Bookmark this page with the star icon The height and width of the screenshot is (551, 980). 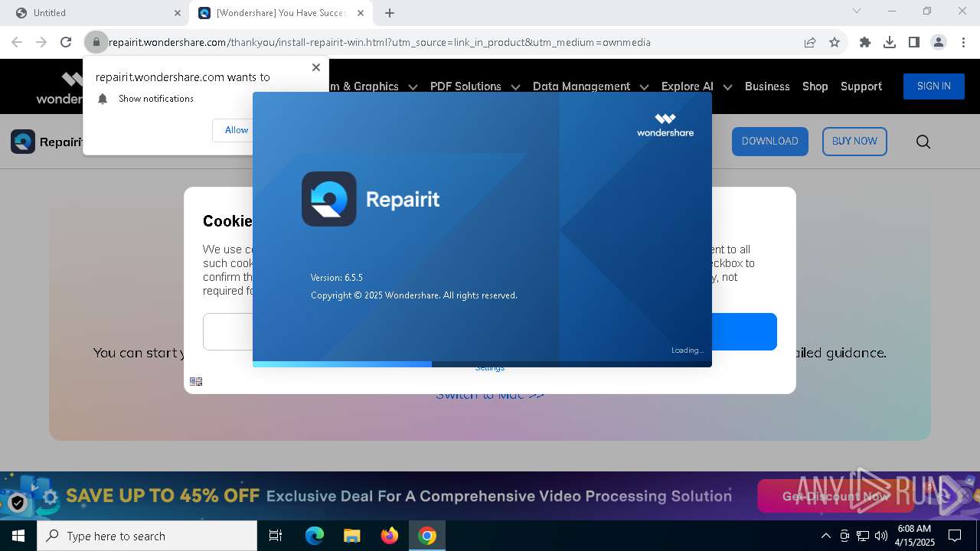835,42
